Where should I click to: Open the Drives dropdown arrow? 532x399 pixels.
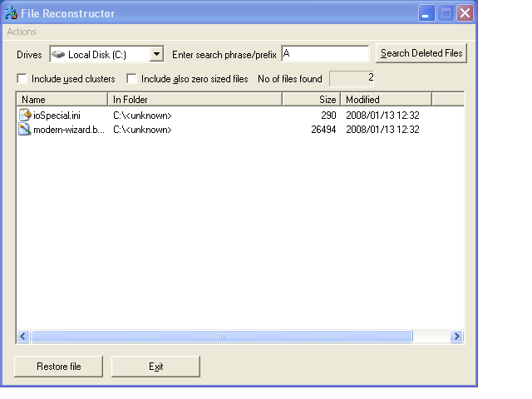pyautogui.click(x=156, y=54)
